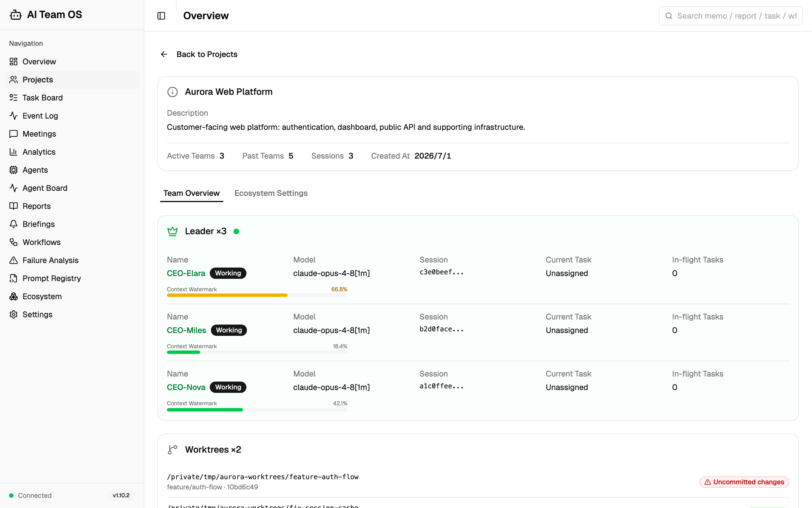Click the back arrow icon
The width and height of the screenshot is (812, 508).
pyautogui.click(x=164, y=54)
